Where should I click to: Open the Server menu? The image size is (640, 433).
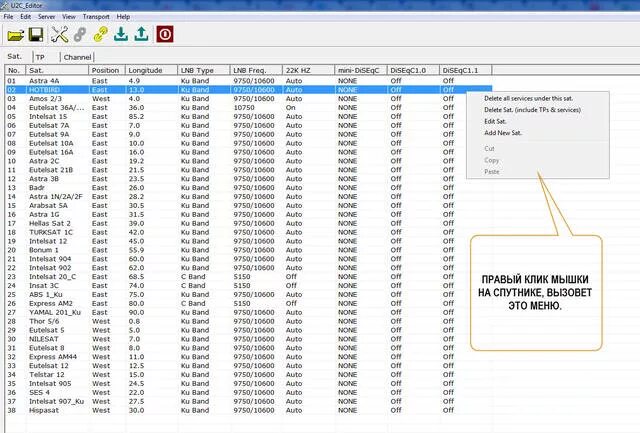(x=47, y=17)
